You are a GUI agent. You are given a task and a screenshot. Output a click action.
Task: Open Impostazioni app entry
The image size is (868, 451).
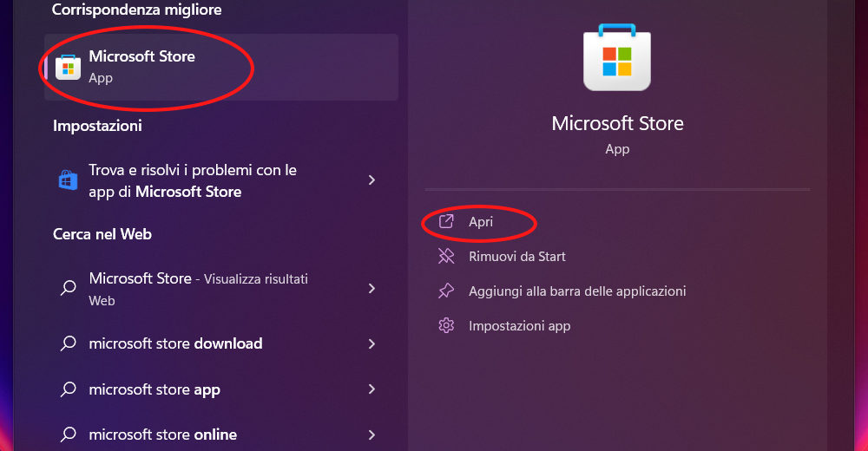click(x=519, y=326)
